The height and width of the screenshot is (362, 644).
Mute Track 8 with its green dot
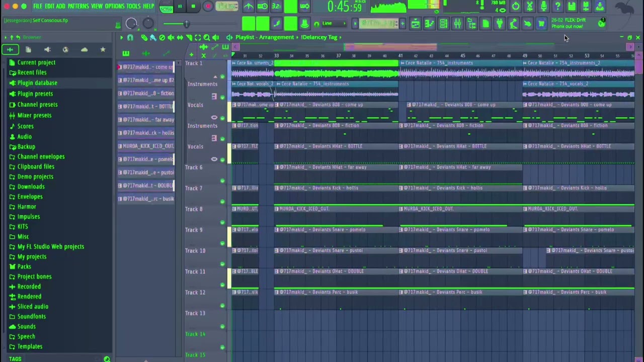(x=222, y=222)
